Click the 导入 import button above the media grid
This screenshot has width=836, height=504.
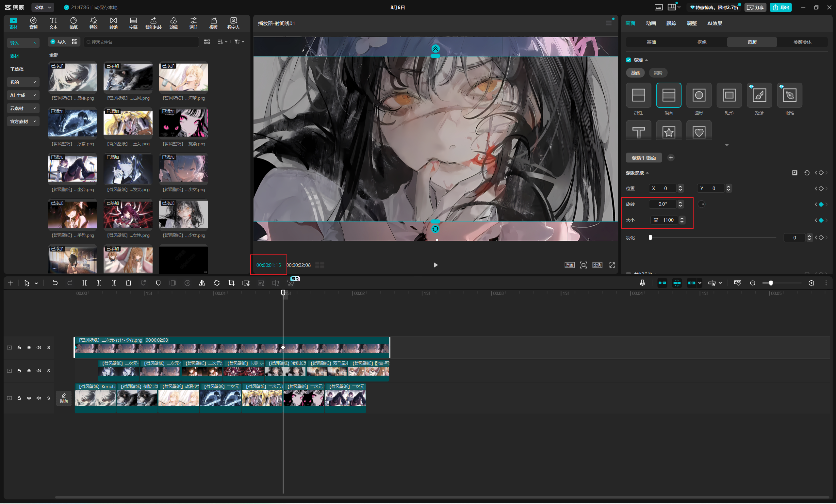pos(58,41)
